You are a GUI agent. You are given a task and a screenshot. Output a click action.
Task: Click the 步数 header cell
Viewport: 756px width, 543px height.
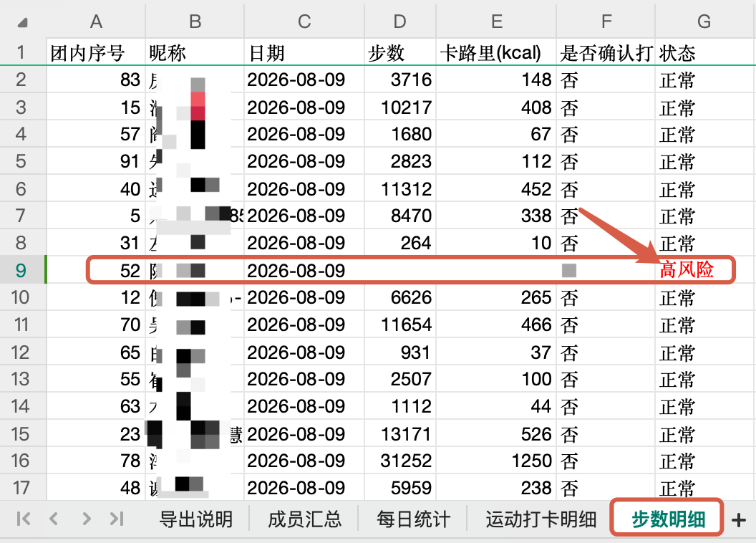399,52
